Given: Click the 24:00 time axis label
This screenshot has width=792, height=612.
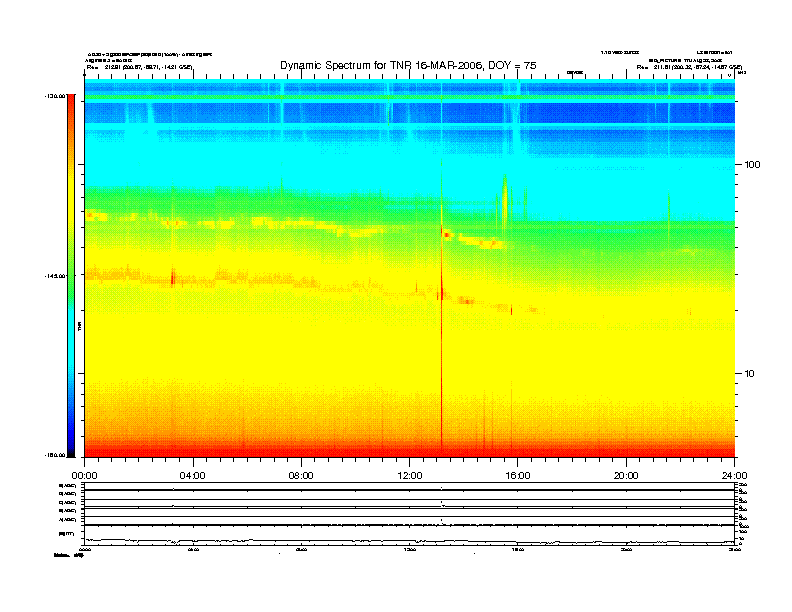Looking at the screenshot, I should pos(734,476).
